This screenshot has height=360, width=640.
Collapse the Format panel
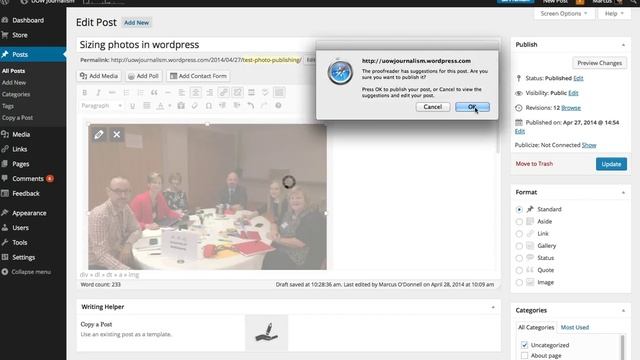point(623,192)
